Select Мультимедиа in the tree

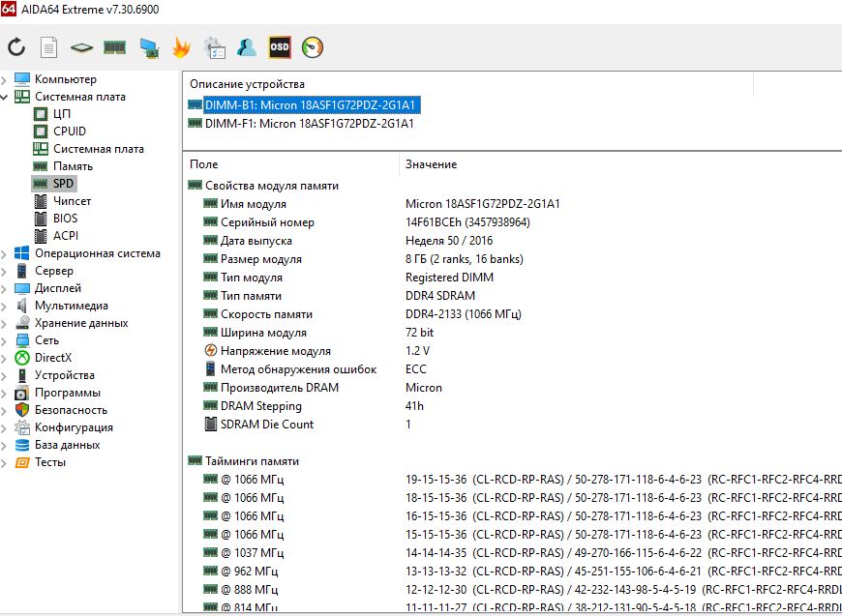click(x=72, y=306)
